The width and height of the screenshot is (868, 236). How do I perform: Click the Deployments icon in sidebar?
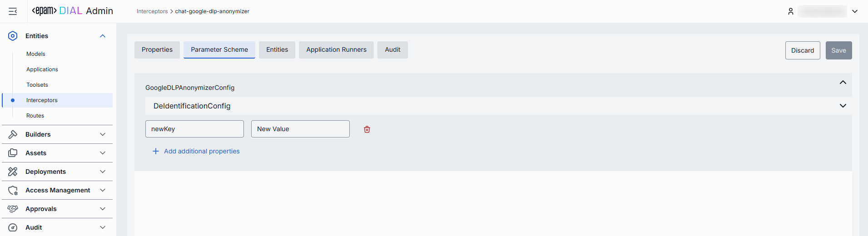pyautogui.click(x=13, y=172)
